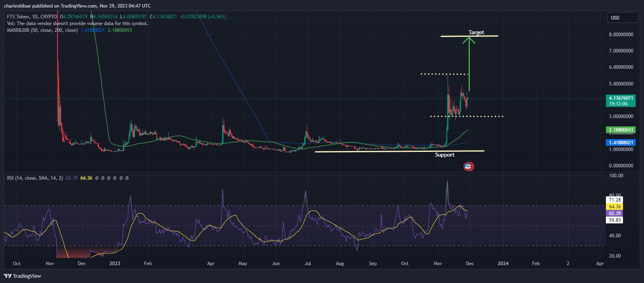This screenshot has height=283, width=644.
Task: Click the TradingView logo
Action: point(23,276)
